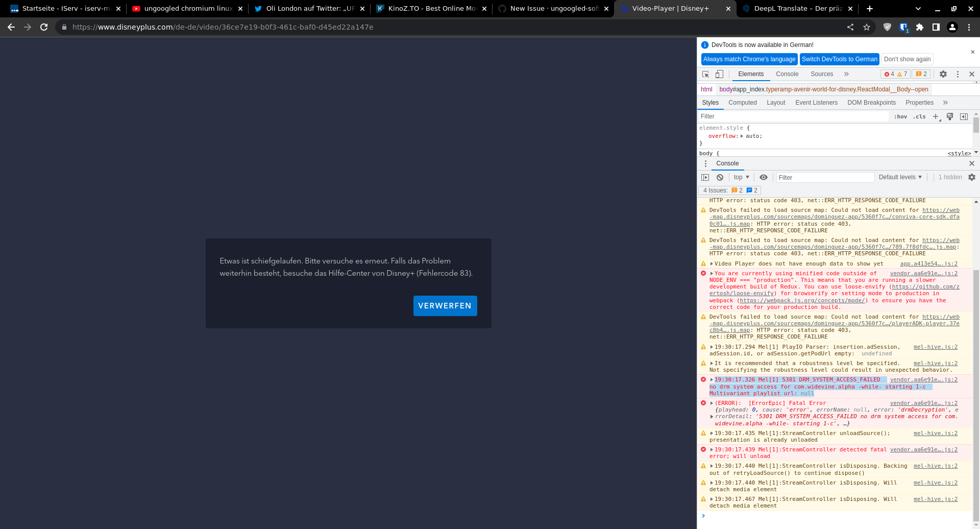Expand the DRM_SYSTEM_ACCESS_FAILED error entry
This screenshot has width=980, height=529.
point(711,379)
